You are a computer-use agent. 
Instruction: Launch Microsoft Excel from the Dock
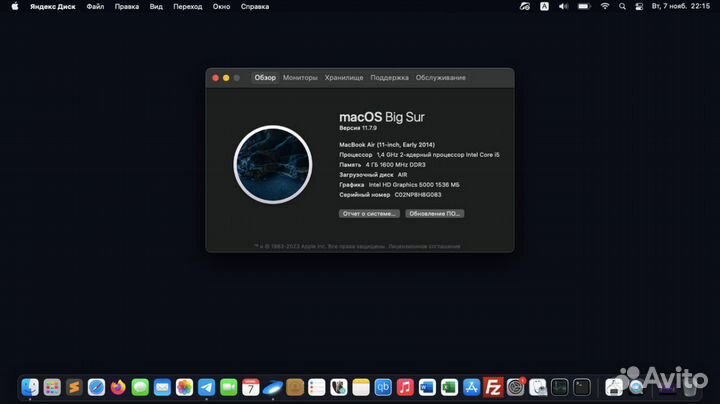(x=449, y=387)
